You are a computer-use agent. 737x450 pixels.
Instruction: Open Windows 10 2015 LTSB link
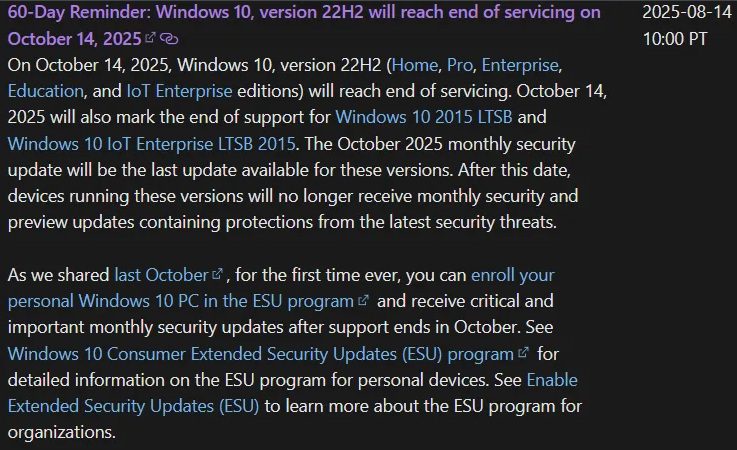tap(423, 117)
